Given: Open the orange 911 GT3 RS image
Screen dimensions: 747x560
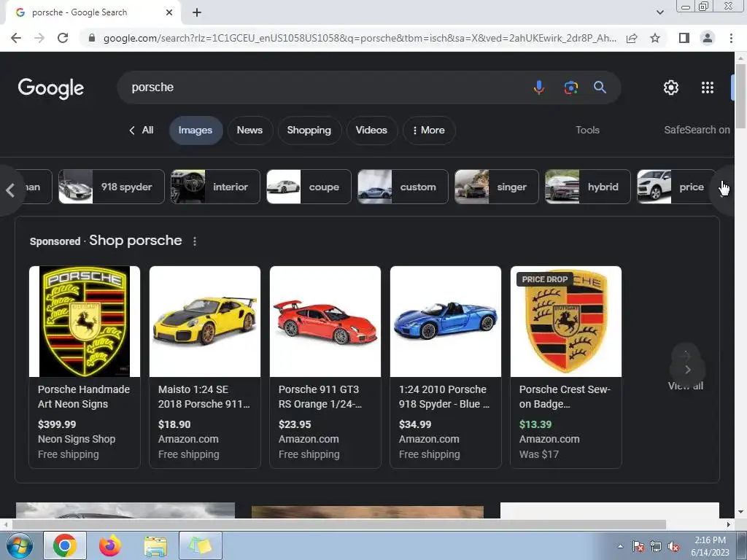Looking at the screenshot, I should (325, 322).
